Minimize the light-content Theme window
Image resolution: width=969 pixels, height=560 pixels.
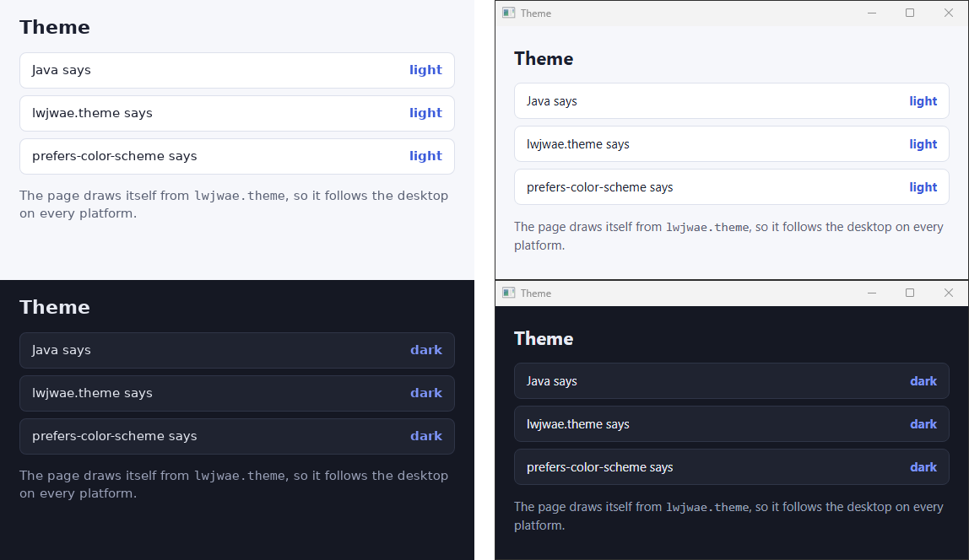pyautogui.click(x=872, y=13)
